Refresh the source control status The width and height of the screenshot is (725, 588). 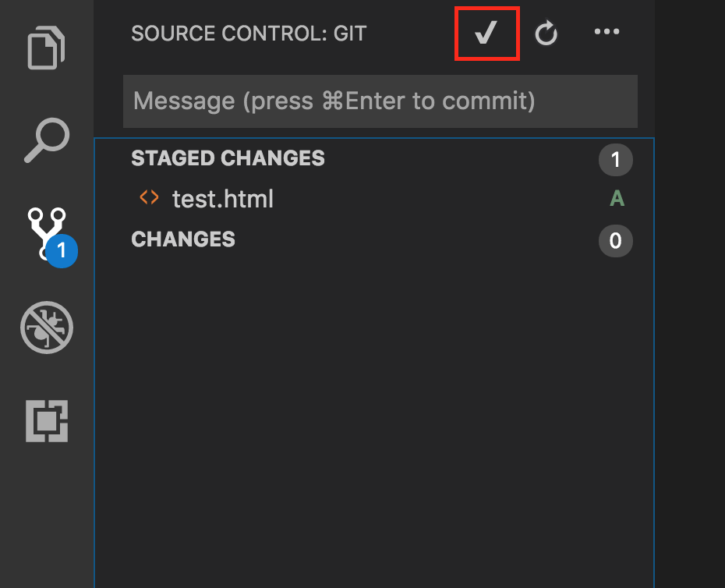(546, 34)
